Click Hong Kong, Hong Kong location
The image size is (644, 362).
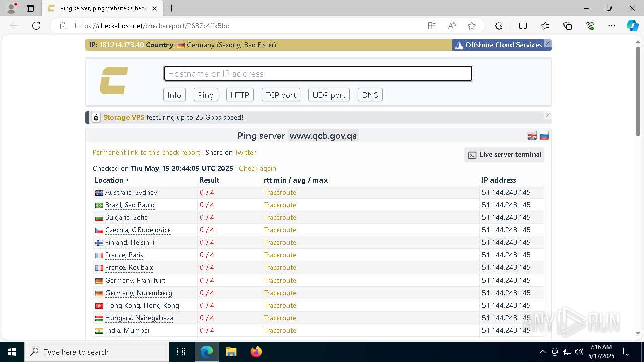[142, 305]
